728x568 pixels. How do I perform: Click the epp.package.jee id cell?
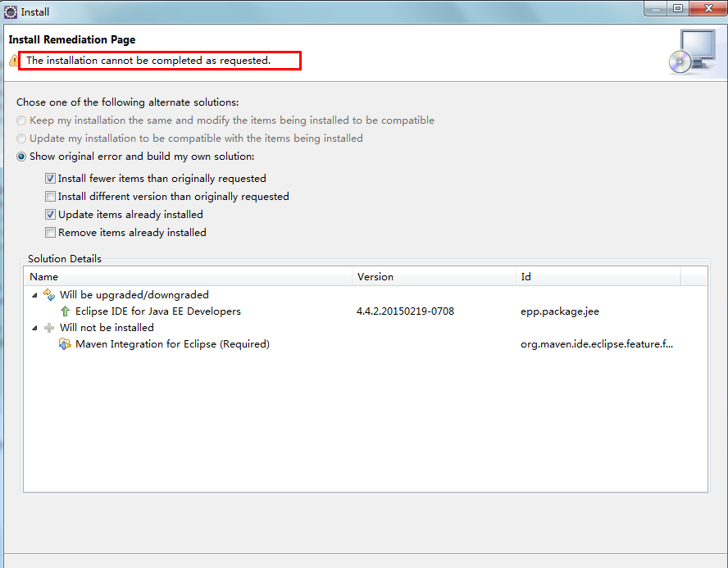pyautogui.click(x=560, y=311)
